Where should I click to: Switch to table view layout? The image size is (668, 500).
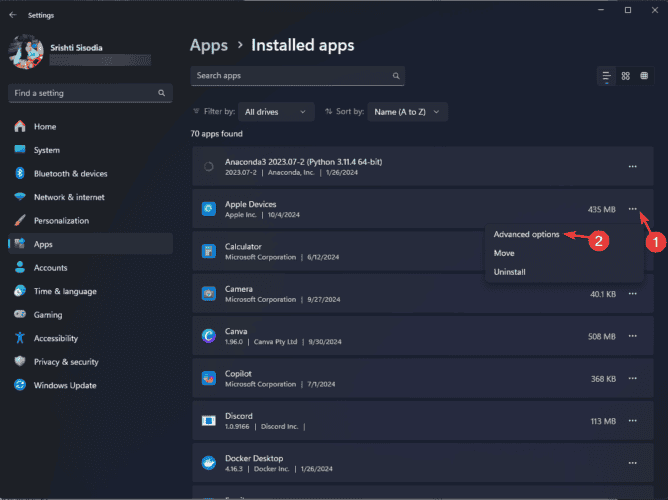click(x=644, y=76)
